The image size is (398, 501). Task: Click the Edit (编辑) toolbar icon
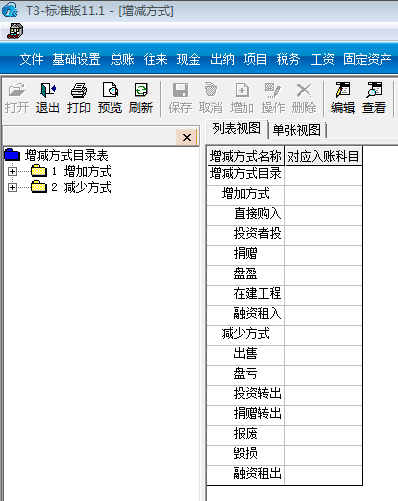point(343,98)
